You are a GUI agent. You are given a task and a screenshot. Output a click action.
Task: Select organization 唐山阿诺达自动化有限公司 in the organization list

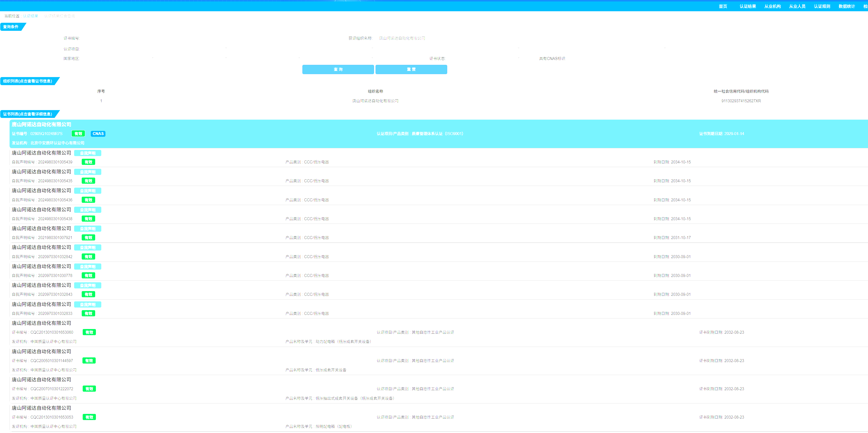pos(375,101)
